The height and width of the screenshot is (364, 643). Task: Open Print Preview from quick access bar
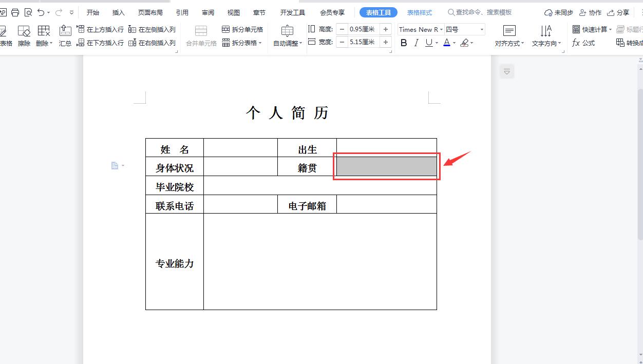point(28,12)
